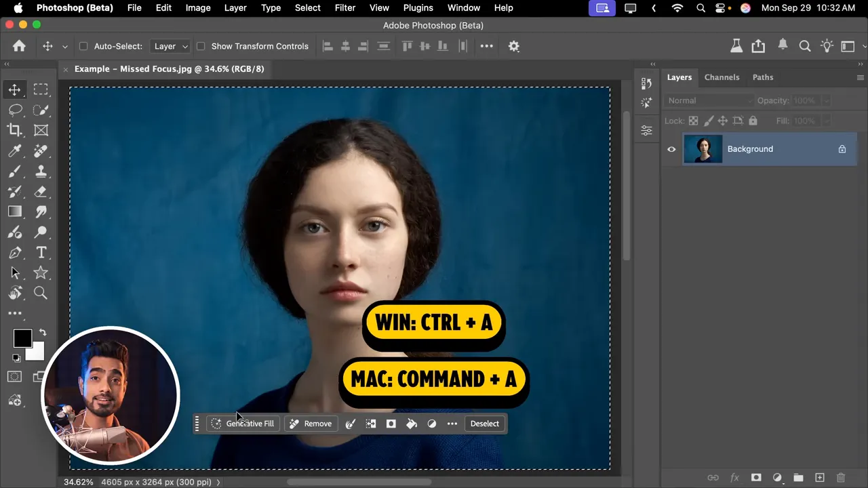This screenshot has height=488, width=868.
Task: Toggle Lock image pixels brush icon
Action: [708, 121]
